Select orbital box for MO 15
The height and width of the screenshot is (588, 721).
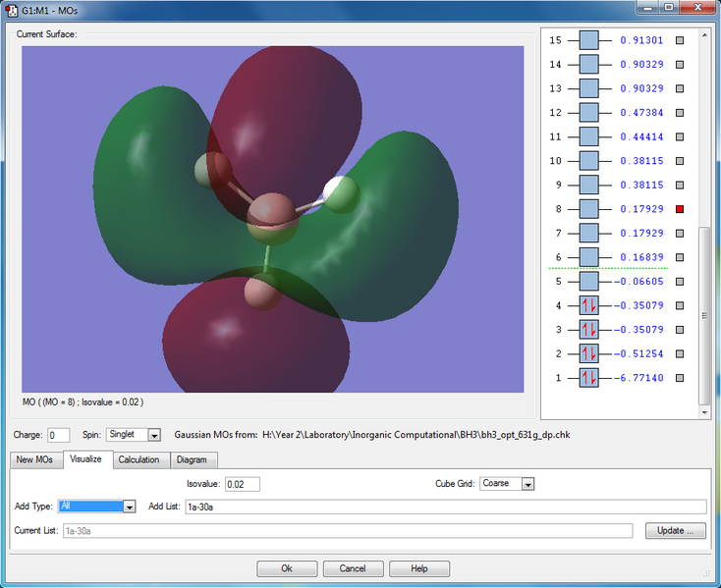coord(588,40)
